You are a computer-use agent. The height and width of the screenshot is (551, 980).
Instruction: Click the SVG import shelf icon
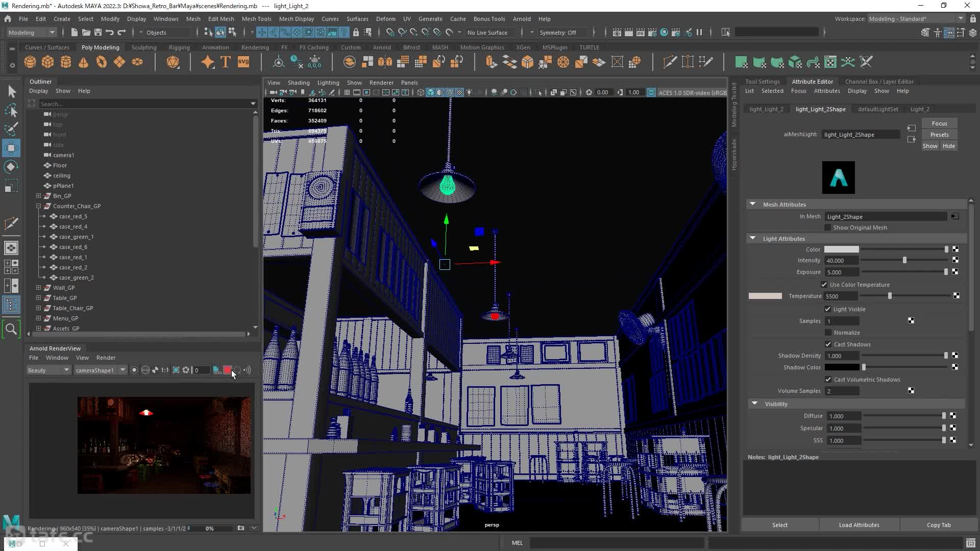[x=243, y=62]
